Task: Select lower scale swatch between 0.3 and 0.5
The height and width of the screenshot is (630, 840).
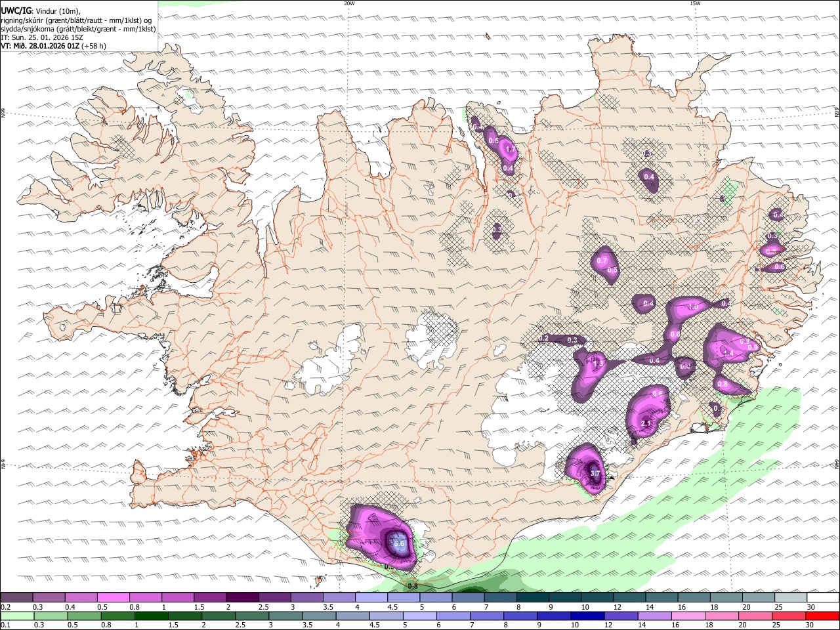Action: pos(51,616)
